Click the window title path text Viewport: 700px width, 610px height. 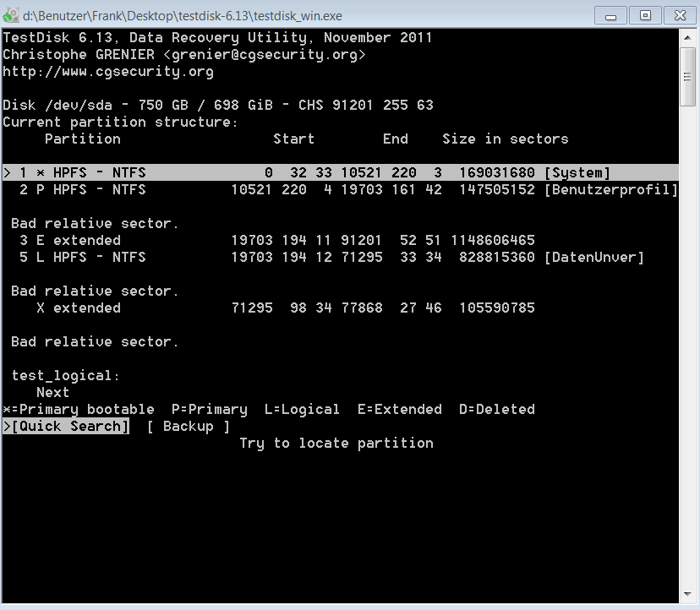(183, 16)
